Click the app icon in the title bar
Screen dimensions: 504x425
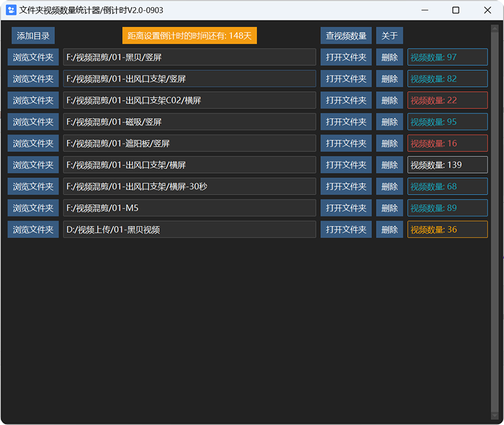click(x=11, y=10)
